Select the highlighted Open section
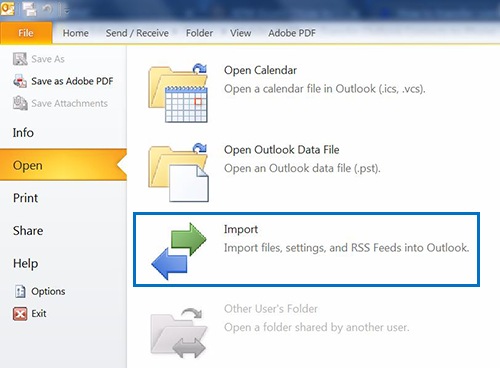 pos(63,165)
